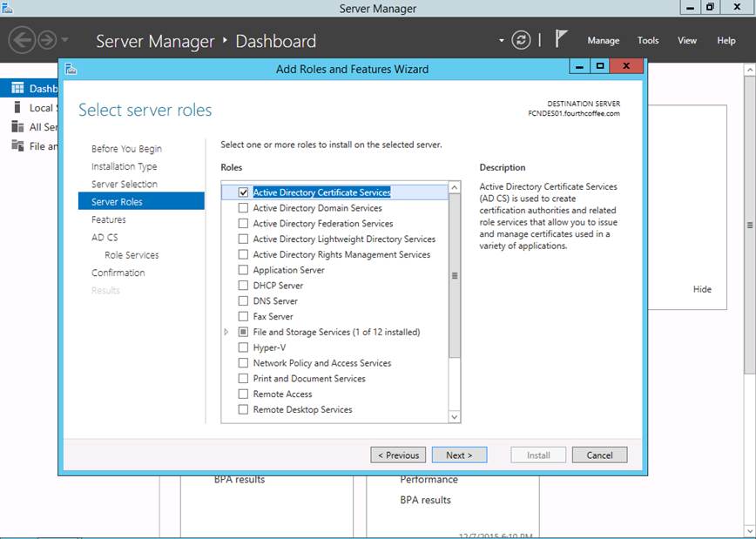Screen dimensions: 756x539
Task: Open breadcrumb dropdown arrow beside refresh
Action: pos(502,40)
